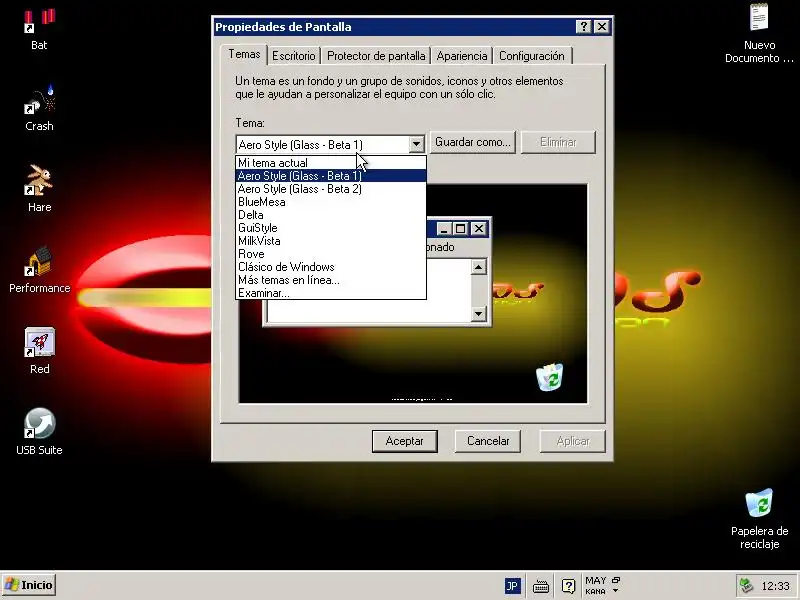Switch to the Escritorio tab
800x600 pixels.
click(x=294, y=56)
